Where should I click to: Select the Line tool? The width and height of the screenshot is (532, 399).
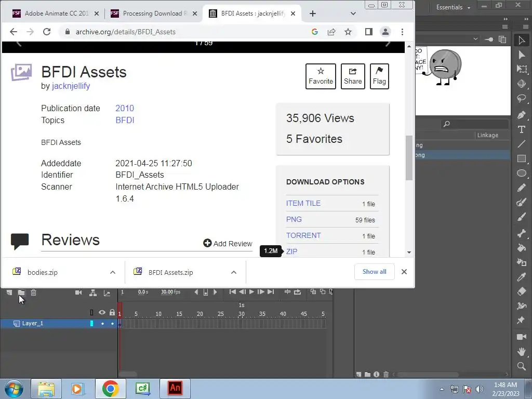click(522, 144)
